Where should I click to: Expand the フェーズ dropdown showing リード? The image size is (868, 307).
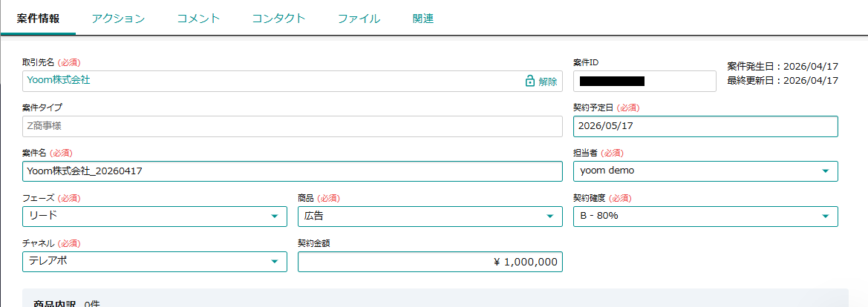[154, 217]
